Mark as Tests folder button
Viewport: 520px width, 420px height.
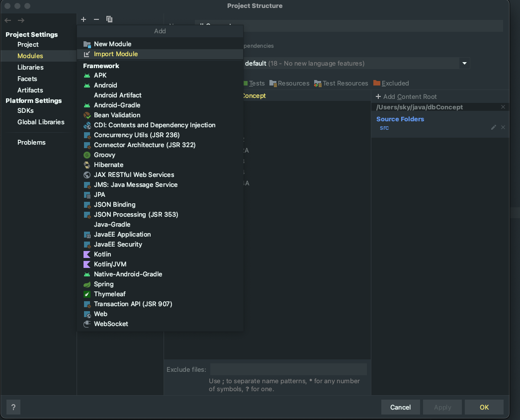[254, 83]
